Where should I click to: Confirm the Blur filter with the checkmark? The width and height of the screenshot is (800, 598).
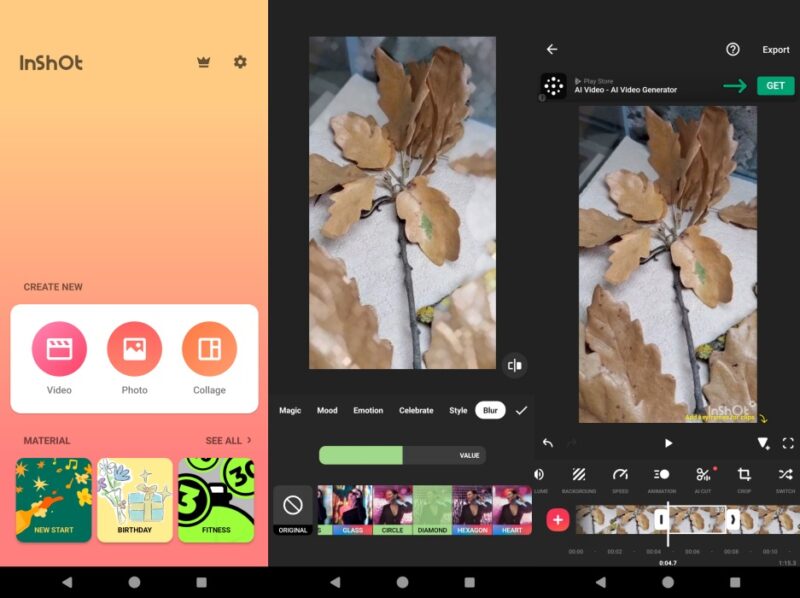tap(521, 410)
